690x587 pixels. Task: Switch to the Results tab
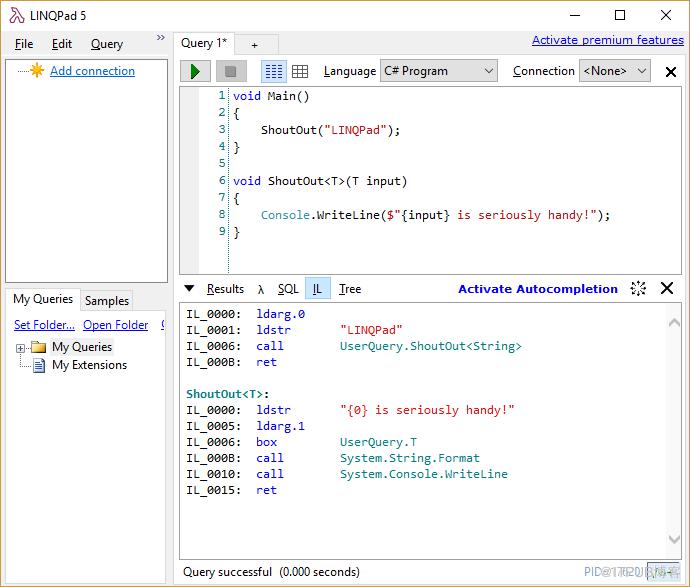225,289
